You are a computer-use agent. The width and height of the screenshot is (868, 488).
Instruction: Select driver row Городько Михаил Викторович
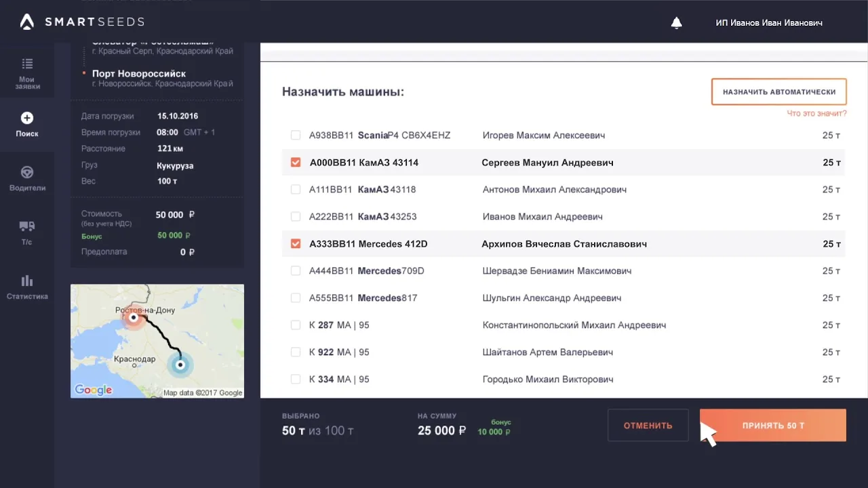[x=564, y=380]
